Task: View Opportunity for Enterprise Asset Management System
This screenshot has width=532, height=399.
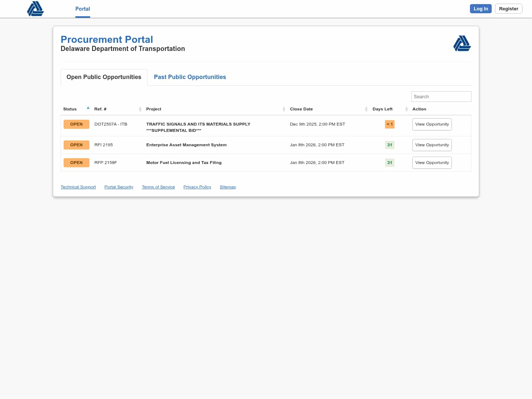Action: point(432,145)
